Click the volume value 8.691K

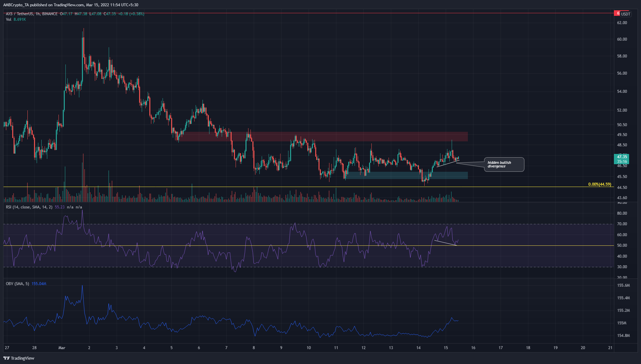tap(19, 19)
